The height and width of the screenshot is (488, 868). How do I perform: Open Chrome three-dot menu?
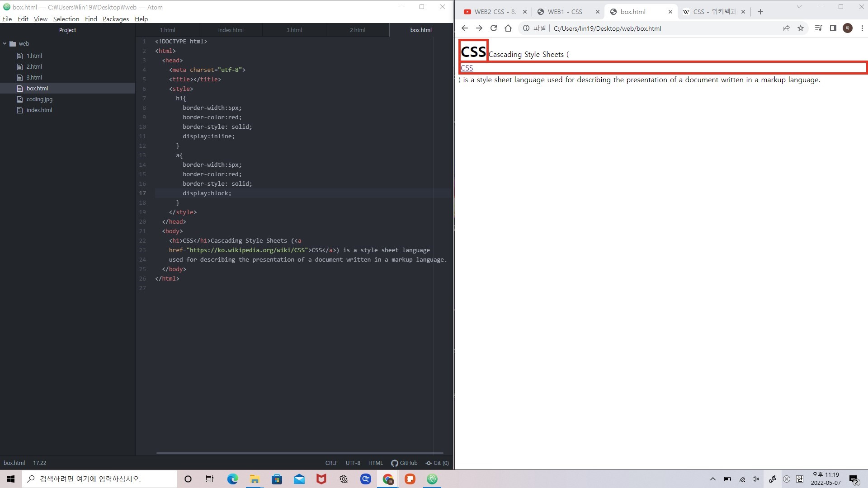862,28
